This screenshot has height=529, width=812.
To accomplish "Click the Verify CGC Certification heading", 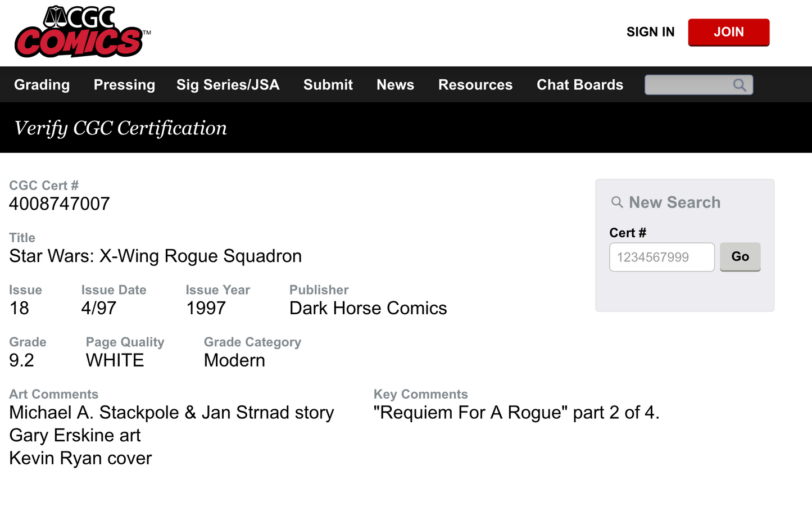I will click(x=121, y=128).
